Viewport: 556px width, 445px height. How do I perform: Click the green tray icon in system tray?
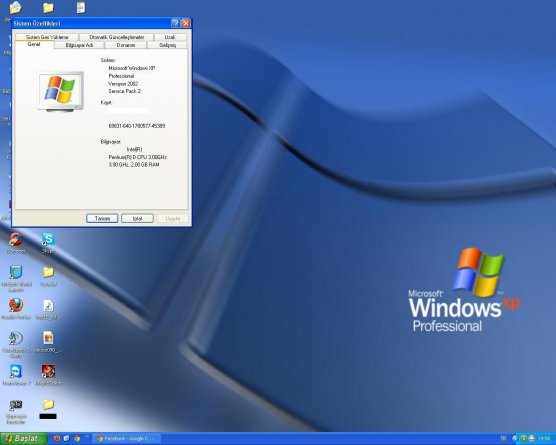pyautogui.click(x=524, y=439)
